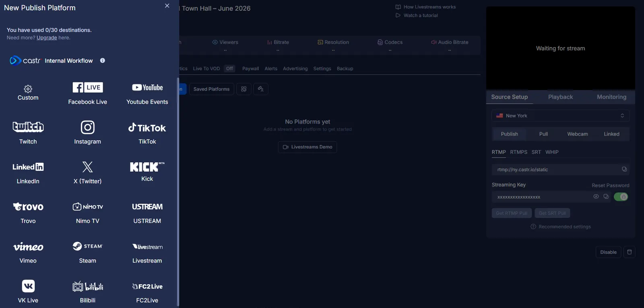Open How Livestreams works link
The width and height of the screenshot is (644, 308).
coord(425,7)
